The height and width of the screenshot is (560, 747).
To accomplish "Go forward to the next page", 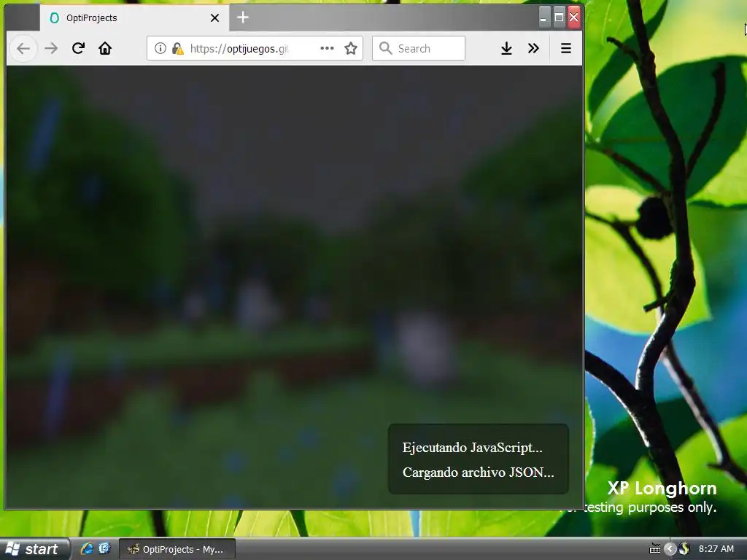I will pos(51,48).
